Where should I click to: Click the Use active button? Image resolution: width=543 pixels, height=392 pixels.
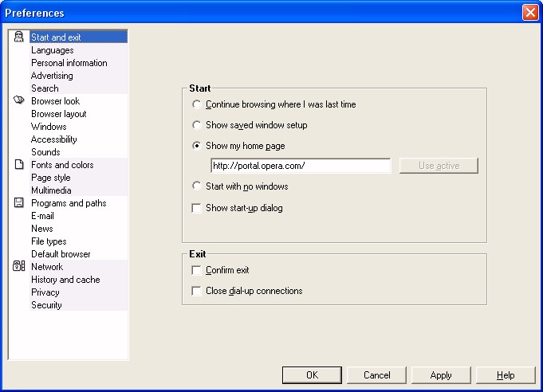coord(439,166)
